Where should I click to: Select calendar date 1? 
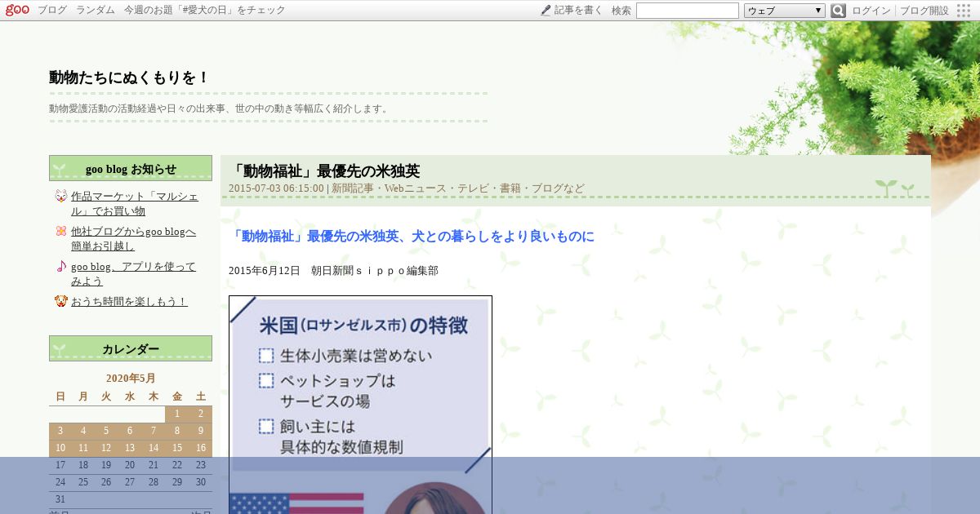coord(177,414)
